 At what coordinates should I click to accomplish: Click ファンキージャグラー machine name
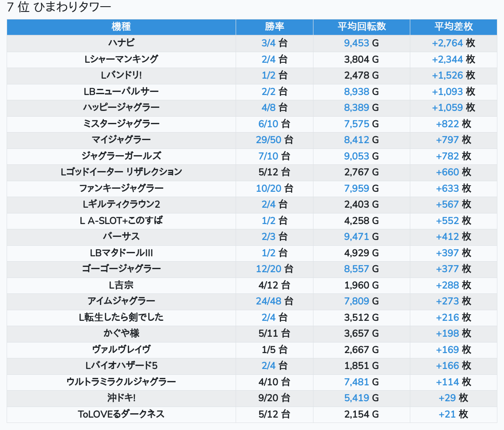click(x=121, y=188)
